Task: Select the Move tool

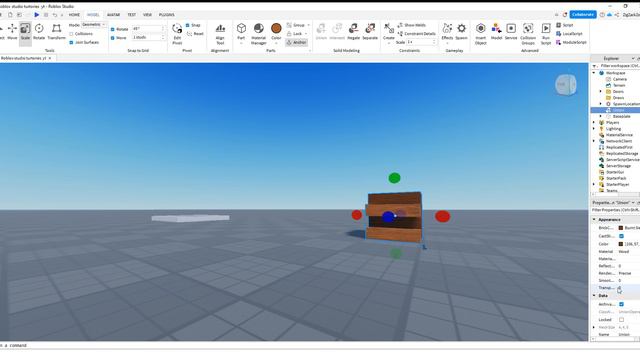Action: pyautogui.click(x=12, y=32)
